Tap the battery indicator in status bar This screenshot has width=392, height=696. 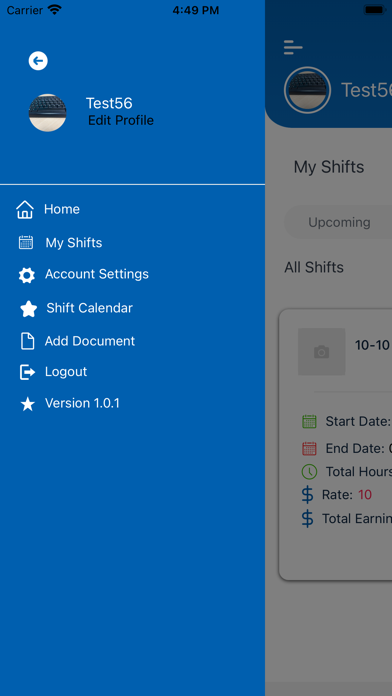pos(374,10)
